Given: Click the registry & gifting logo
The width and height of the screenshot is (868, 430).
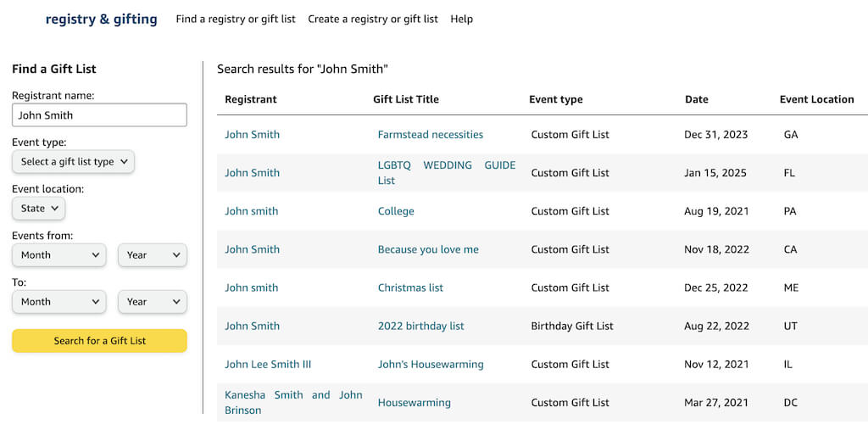Looking at the screenshot, I should [x=101, y=19].
